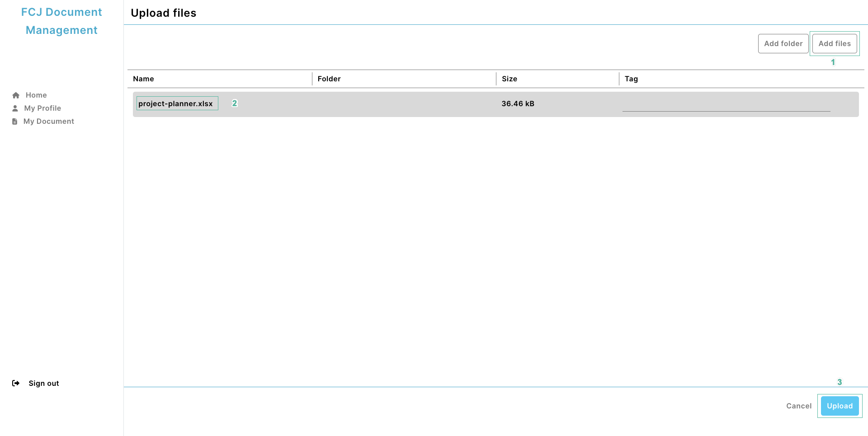
Task: Click the Upload button
Action: (x=840, y=406)
